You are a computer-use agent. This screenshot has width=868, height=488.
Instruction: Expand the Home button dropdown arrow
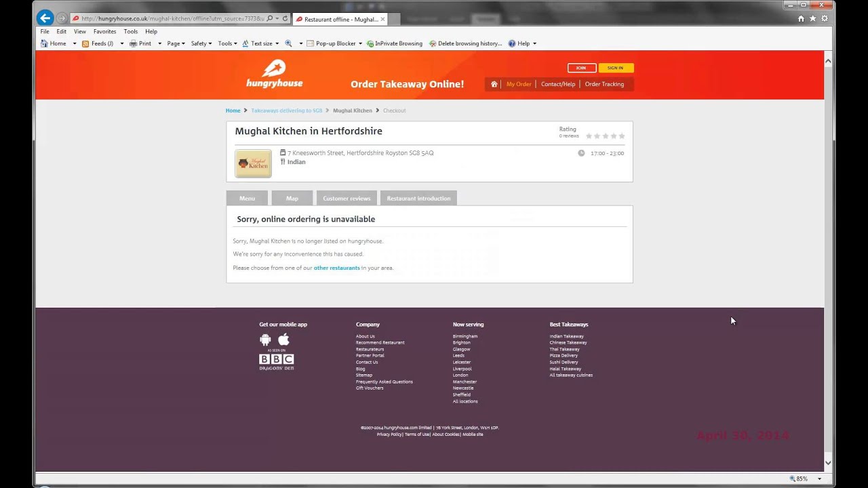75,43
